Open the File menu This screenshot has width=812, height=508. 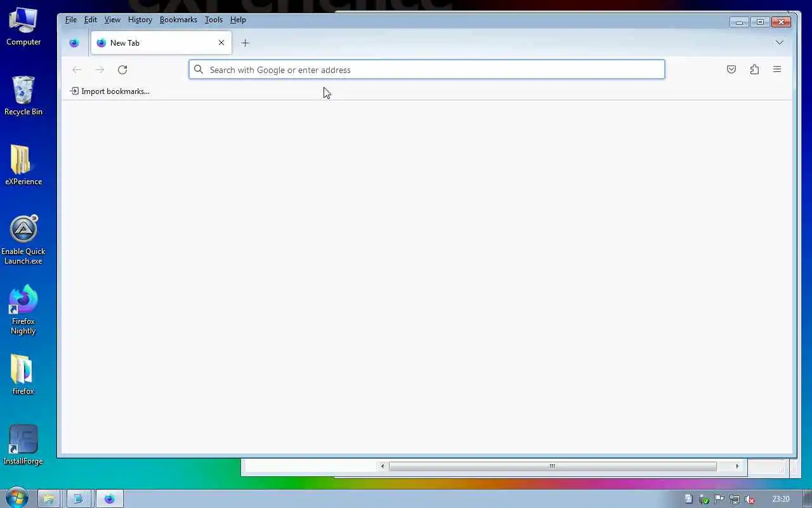[x=71, y=20]
